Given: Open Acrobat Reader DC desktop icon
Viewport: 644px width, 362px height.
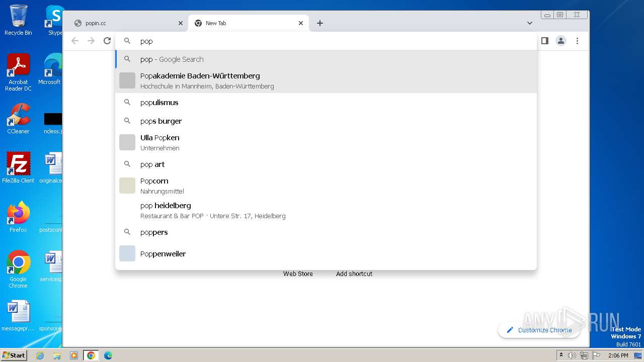Looking at the screenshot, I should click(x=18, y=73).
